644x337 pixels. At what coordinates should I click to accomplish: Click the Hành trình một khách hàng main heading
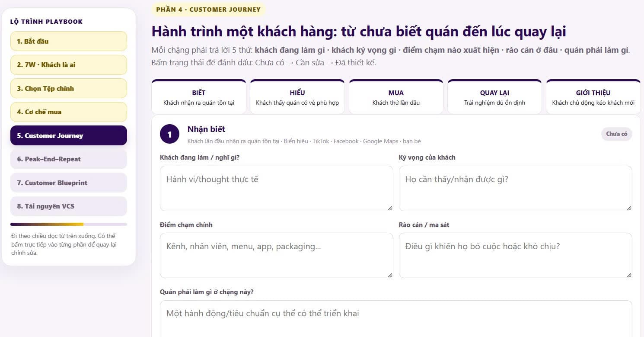(x=359, y=32)
